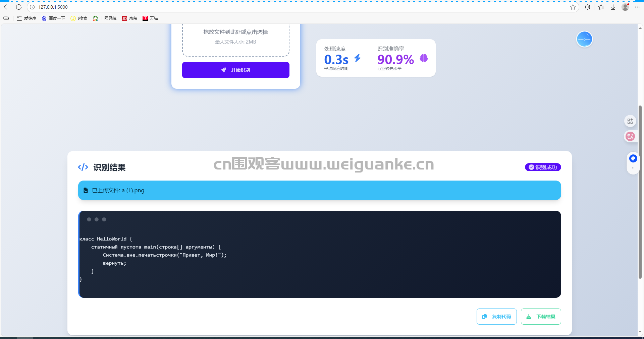Viewport: 644px width, 339px height.
Task: Open the 百度一下 bookmark
Action: click(53, 18)
